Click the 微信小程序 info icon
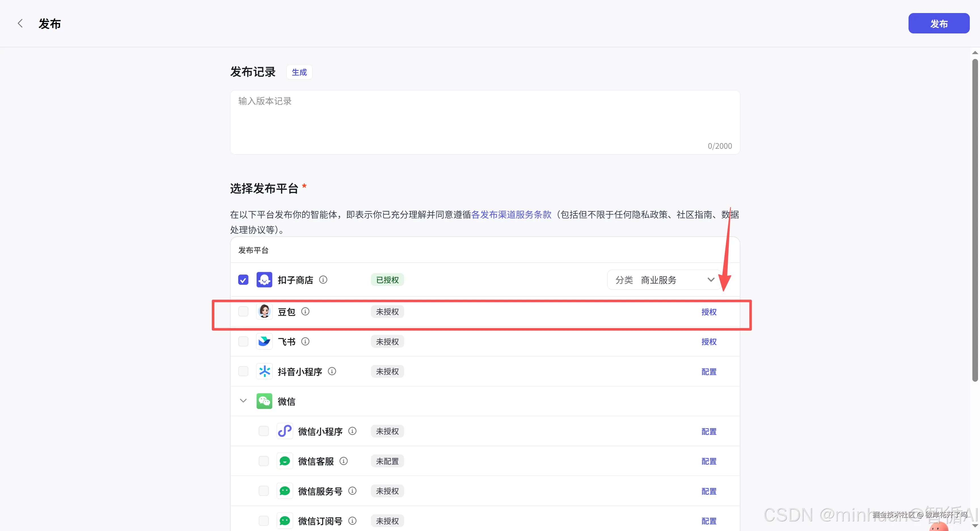 click(352, 431)
